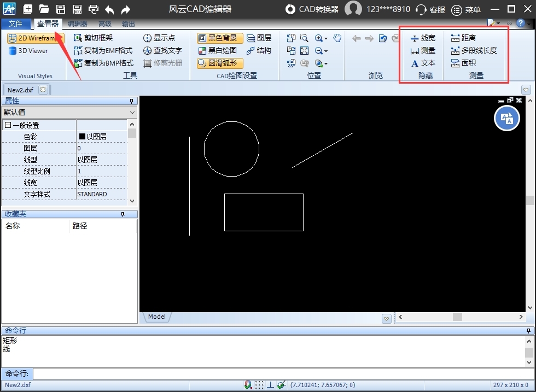Open the tab list dropdown at right
536x392 pixels.
(x=526, y=90)
